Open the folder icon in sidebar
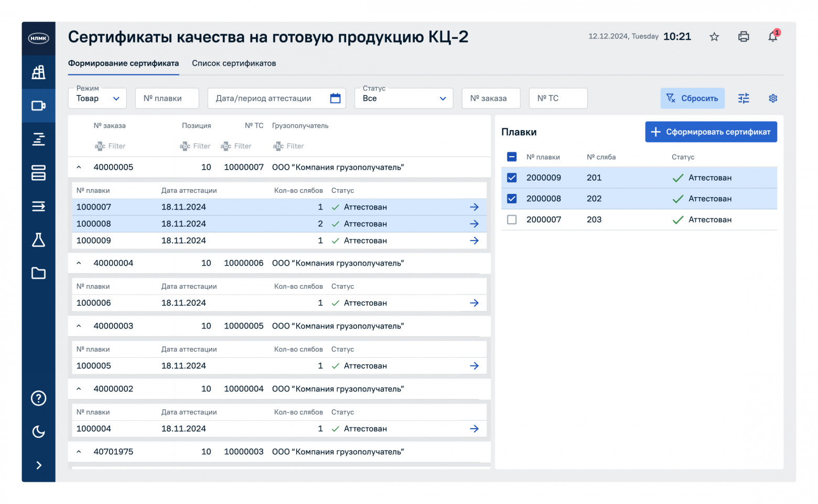Image resolution: width=818 pixels, height=504 pixels. (39, 273)
